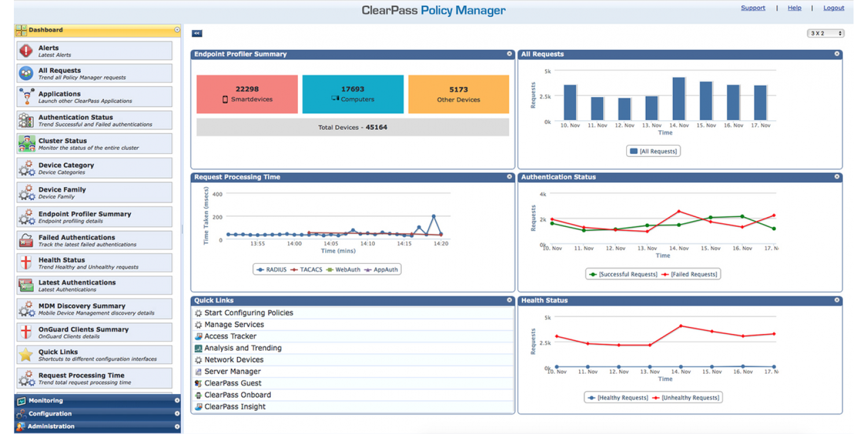
Task: Toggle the TACACS series in the legend
Action: tap(306, 270)
